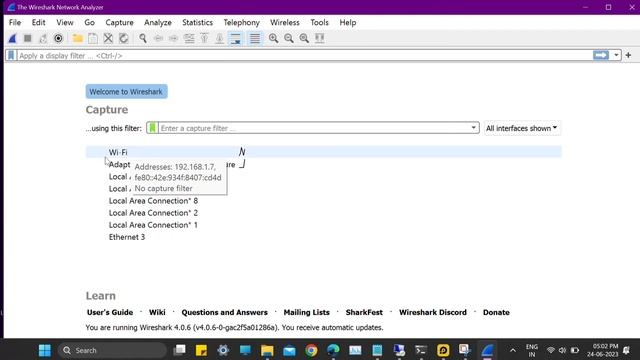640x360 pixels.
Task: Restart the current capture from the toolbar
Action: click(43, 38)
